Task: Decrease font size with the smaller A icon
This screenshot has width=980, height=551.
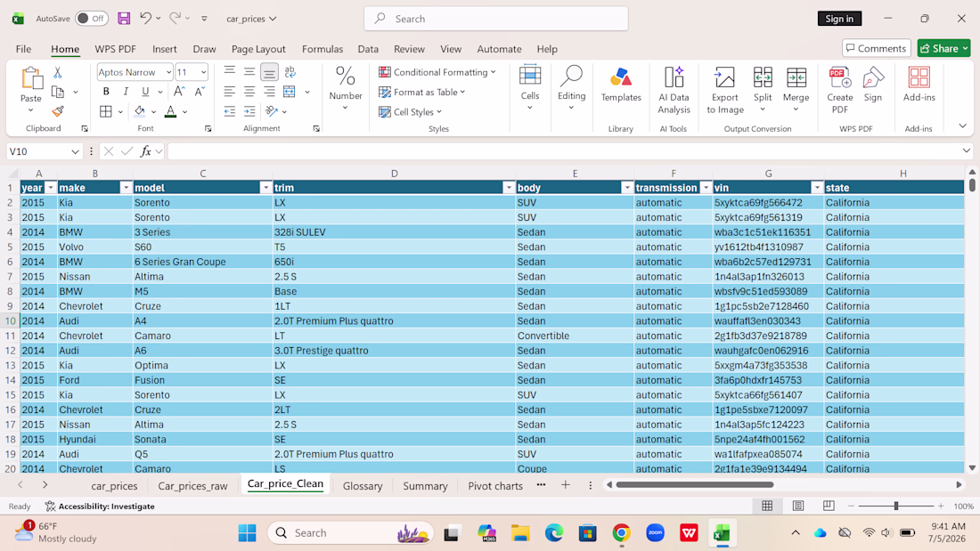Action: (x=200, y=92)
